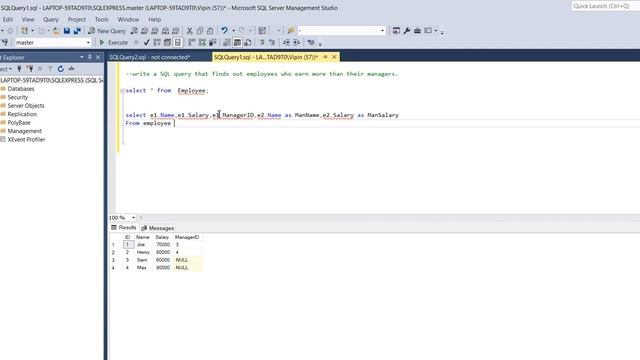Click the Save All icon
The height and width of the screenshot is (360, 640).
pyautogui.click(x=77, y=31)
